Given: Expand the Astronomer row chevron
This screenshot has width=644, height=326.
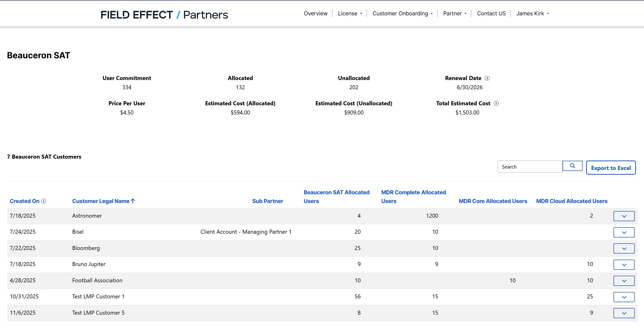Looking at the screenshot, I should (624, 216).
